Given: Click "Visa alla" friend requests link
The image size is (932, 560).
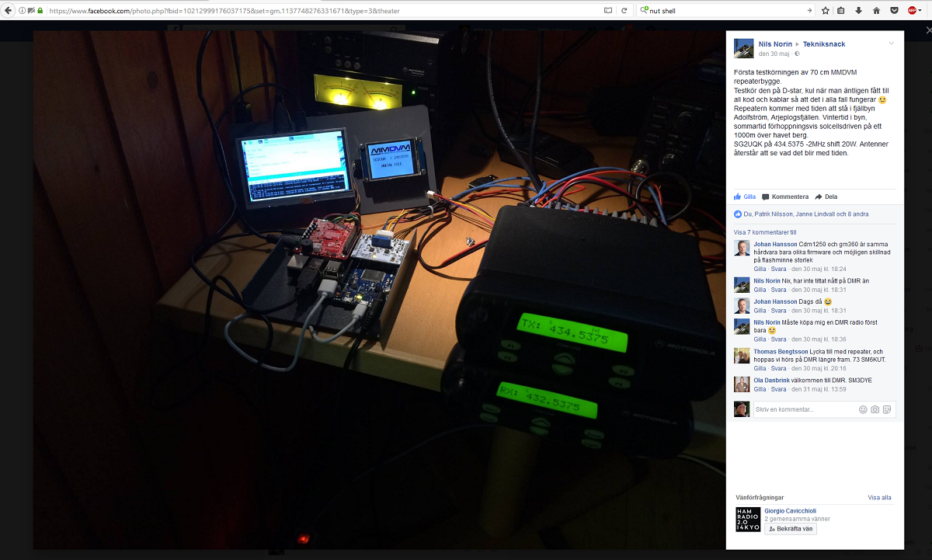Looking at the screenshot, I should click(879, 498).
